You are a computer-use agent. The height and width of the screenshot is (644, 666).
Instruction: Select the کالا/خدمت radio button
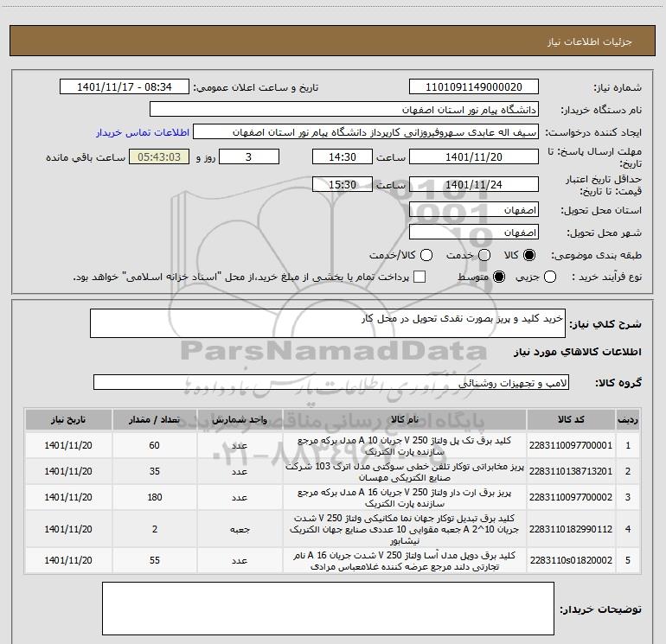[426, 255]
